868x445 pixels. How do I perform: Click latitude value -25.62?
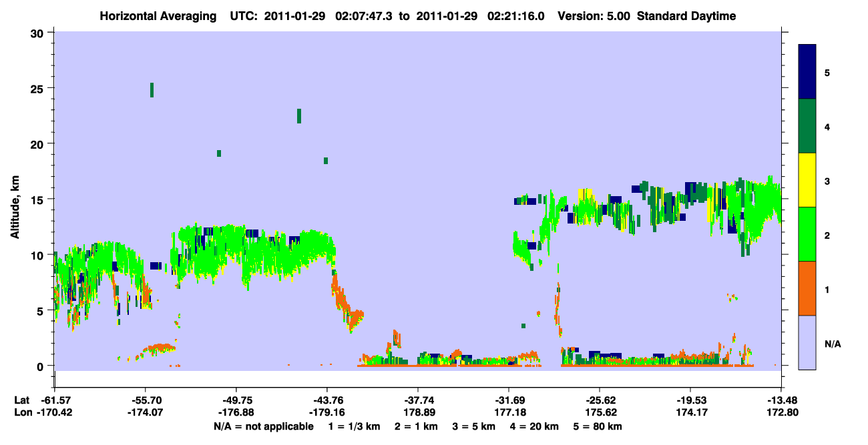pos(600,400)
